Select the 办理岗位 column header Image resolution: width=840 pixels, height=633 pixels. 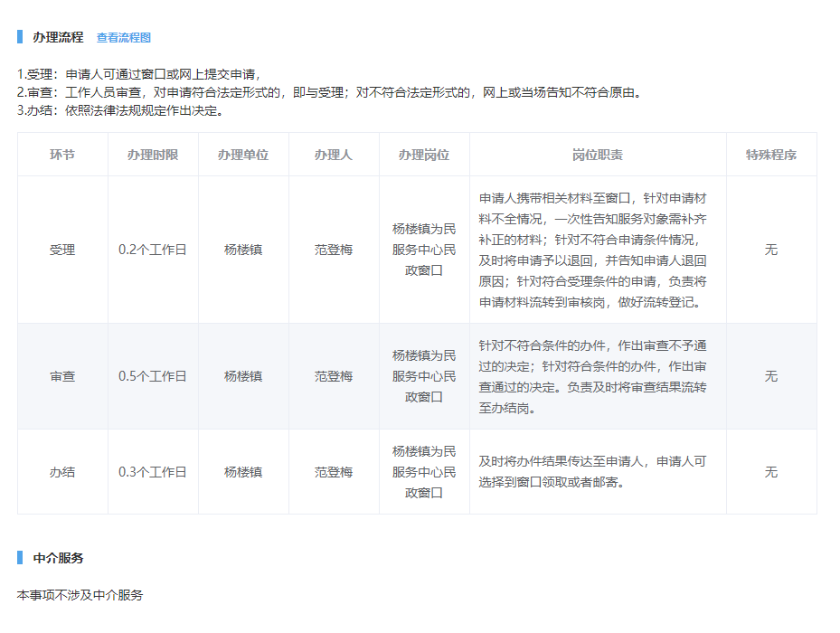tap(424, 155)
